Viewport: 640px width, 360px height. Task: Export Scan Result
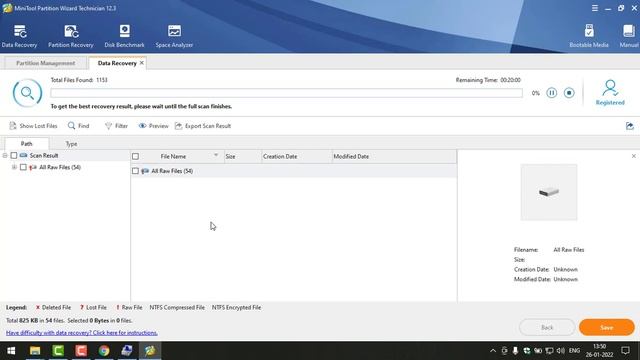coord(203,126)
